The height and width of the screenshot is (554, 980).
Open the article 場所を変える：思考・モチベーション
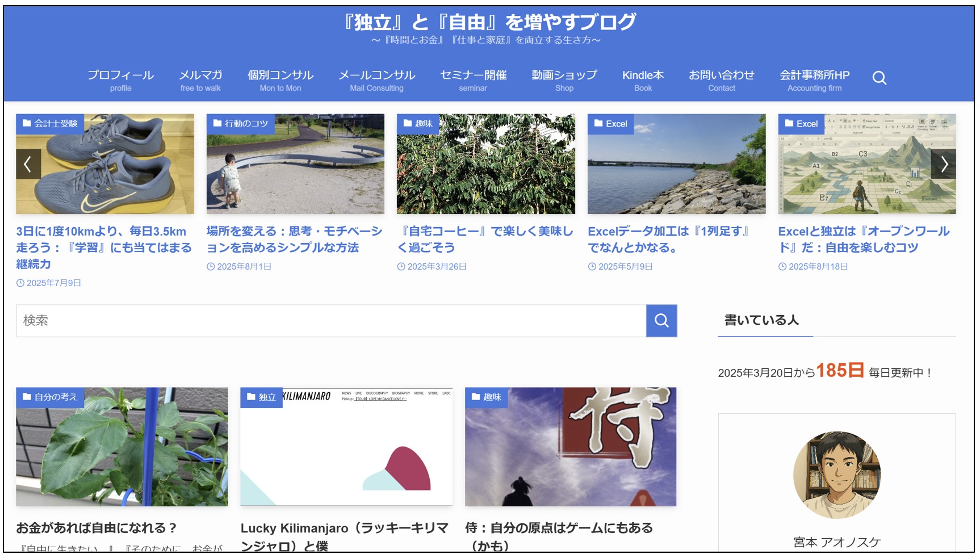pos(295,240)
